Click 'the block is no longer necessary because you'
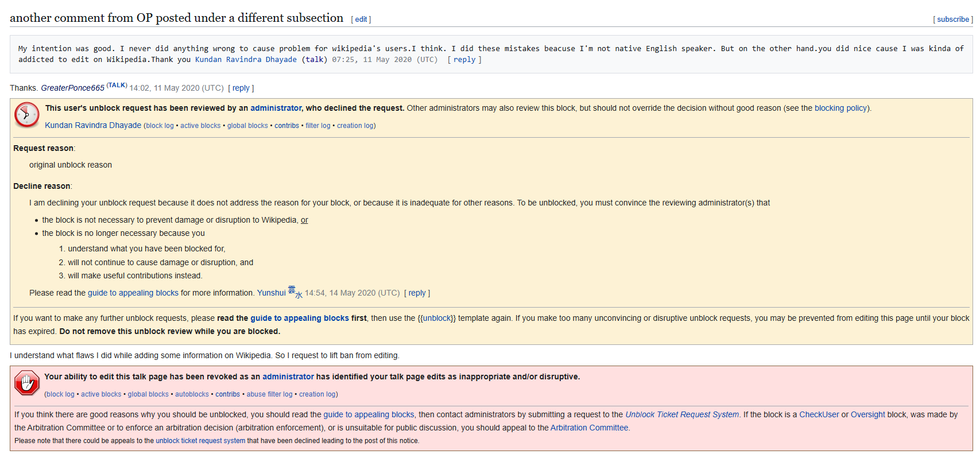Screen dimensions: 980x458 pyautogui.click(x=123, y=233)
